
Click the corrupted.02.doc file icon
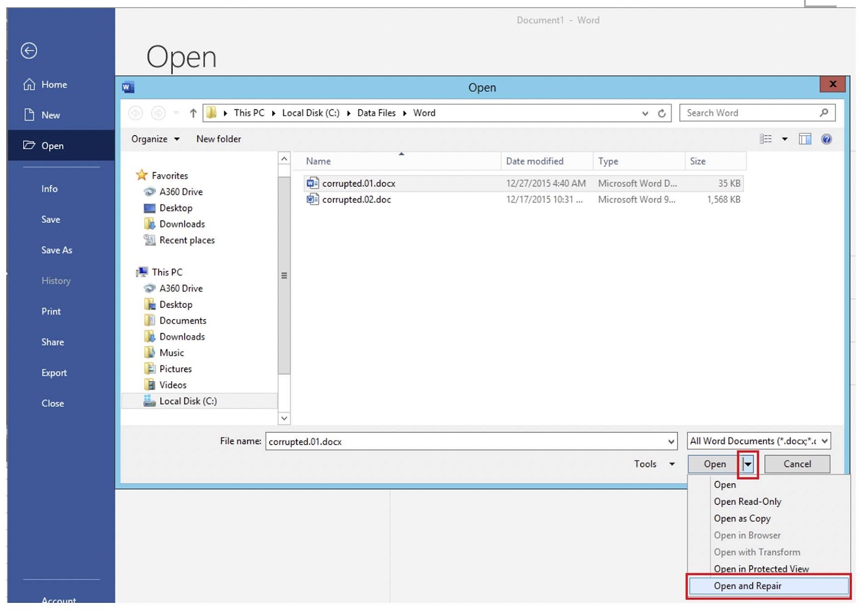(x=312, y=199)
